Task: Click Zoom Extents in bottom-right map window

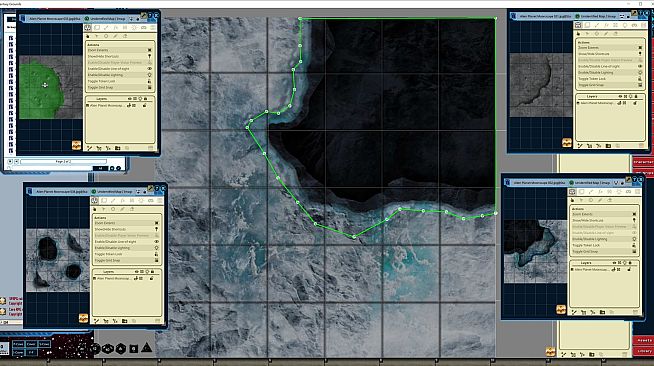Action: [604, 214]
